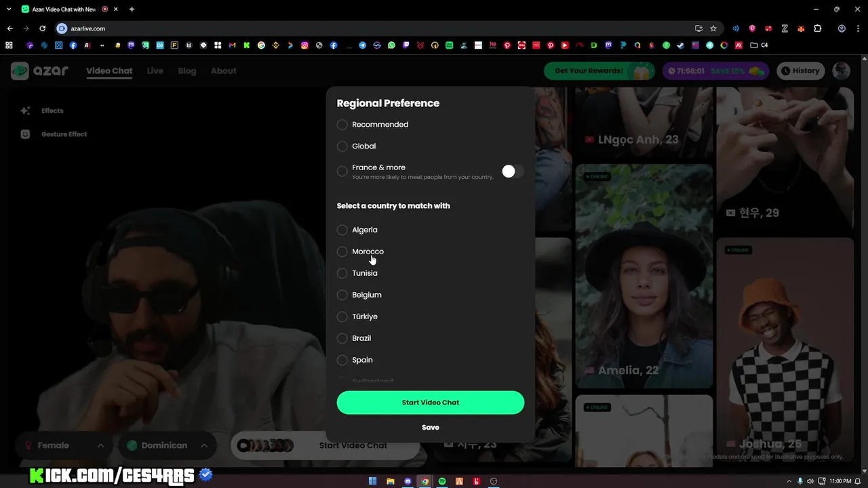Open Twitch bookmark
Screen dimensions: 868x488
pyautogui.click(x=406, y=45)
